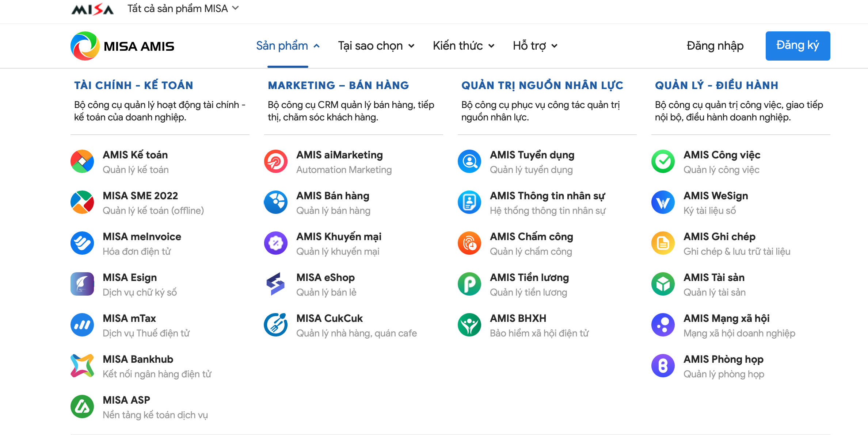
Task: Click the 'Nền tảng kế toán dịch vụ' text
Action: coord(155,415)
